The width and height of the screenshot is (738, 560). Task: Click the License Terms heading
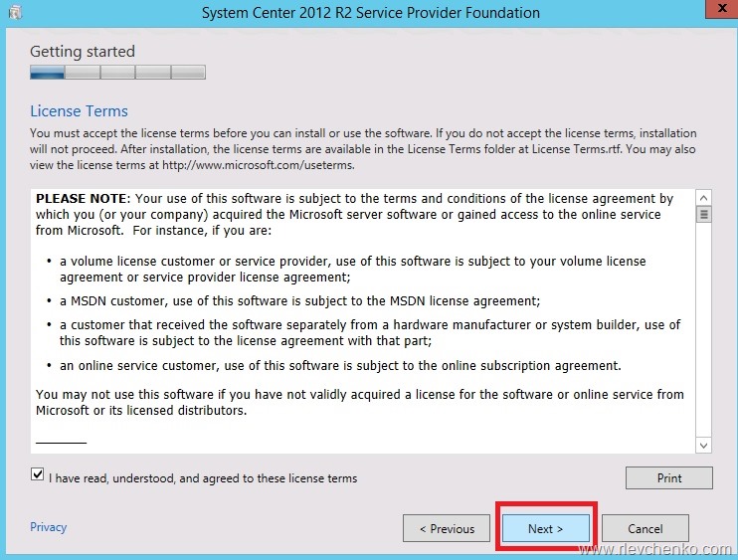tap(79, 111)
